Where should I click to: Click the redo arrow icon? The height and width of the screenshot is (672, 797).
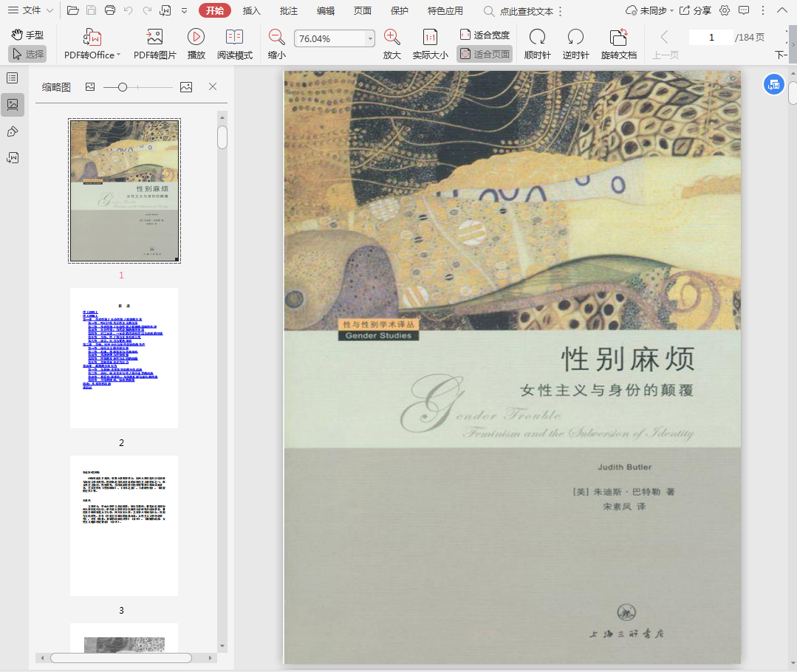coord(147,10)
